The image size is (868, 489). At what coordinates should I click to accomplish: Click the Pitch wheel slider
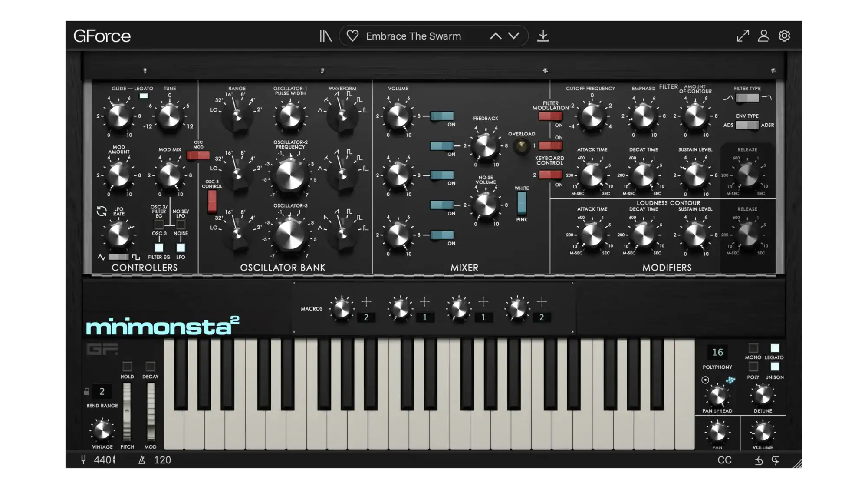(127, 411)
